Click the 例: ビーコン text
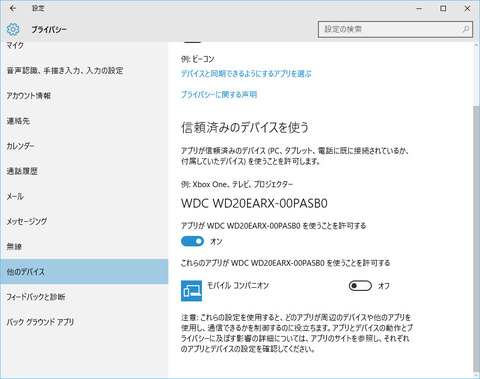 coord(198,59)
